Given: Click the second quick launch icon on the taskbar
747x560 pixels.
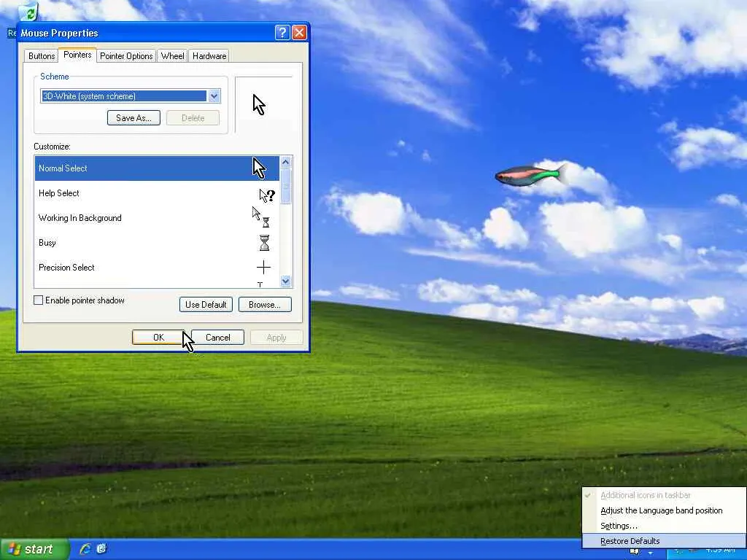Looking at the screenshot, I should point(101,548).
